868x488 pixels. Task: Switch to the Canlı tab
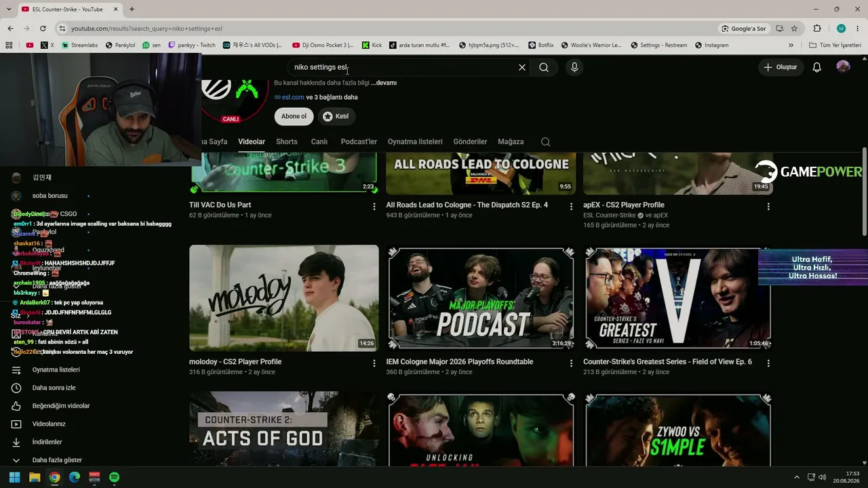(x=319, y=142)
